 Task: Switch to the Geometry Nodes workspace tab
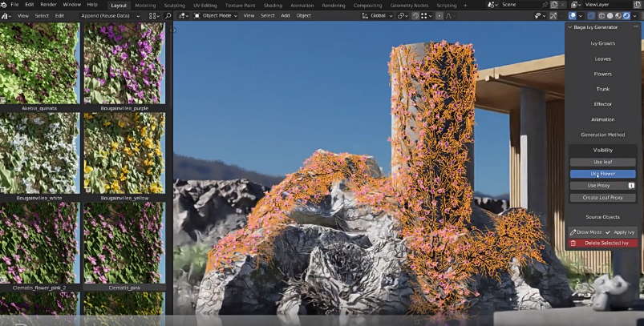[x=409, y=6]
